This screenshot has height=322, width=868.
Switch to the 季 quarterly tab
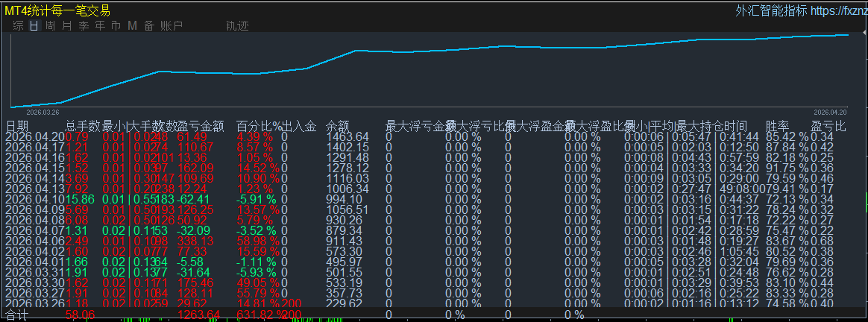pyautogui.click(x=84, y=25)
